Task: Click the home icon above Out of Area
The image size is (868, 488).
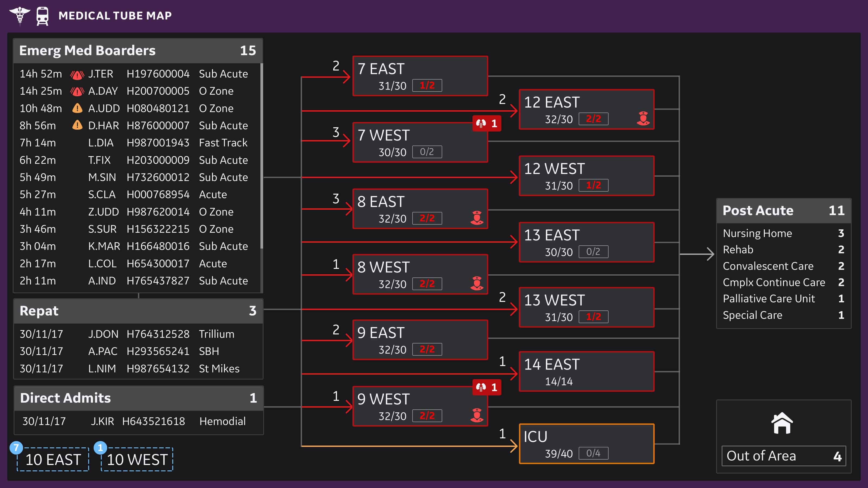Action: 782,423
